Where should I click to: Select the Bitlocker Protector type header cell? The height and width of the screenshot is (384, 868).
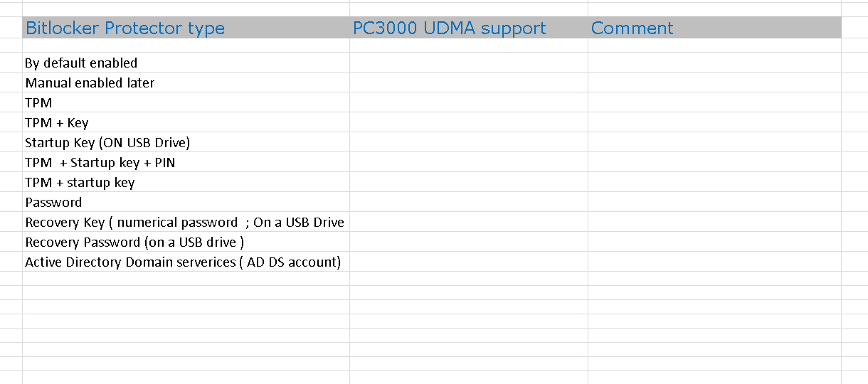pyautogui.click(x=186, y=28)
